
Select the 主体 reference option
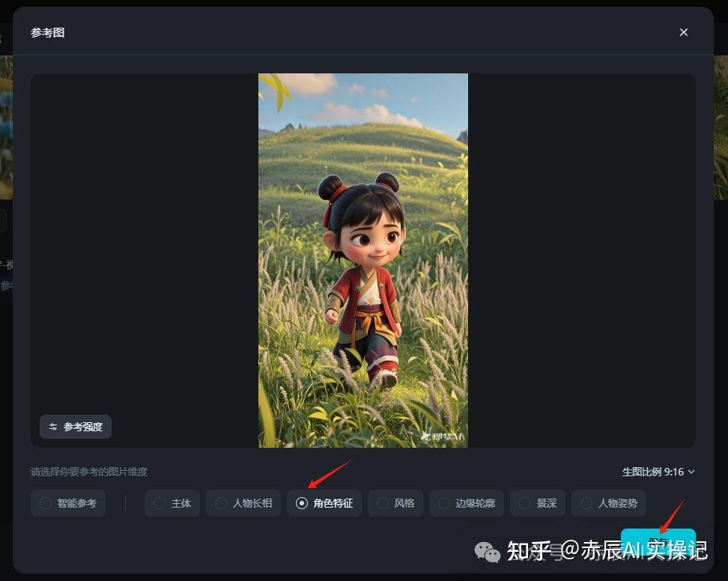pos(172,503)
